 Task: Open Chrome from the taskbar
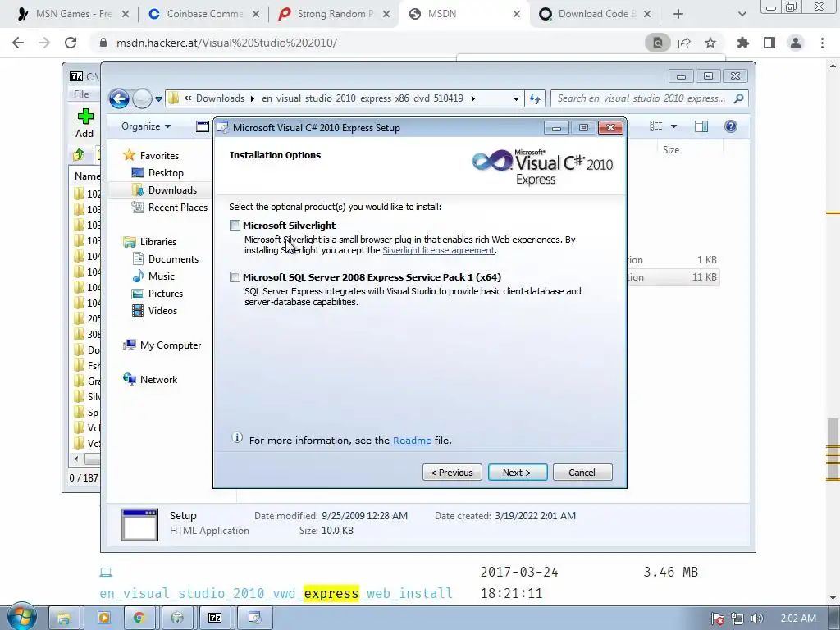tap(139, 619)
